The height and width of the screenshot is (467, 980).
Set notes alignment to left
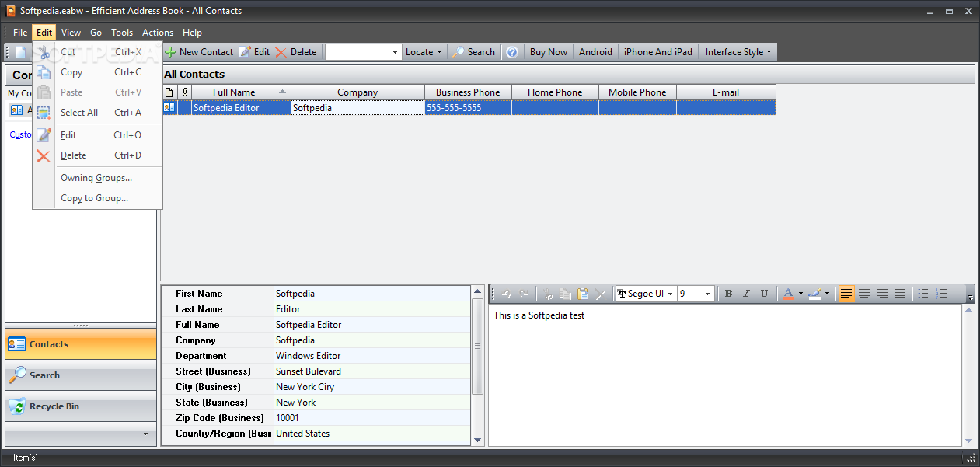[846, 294]
